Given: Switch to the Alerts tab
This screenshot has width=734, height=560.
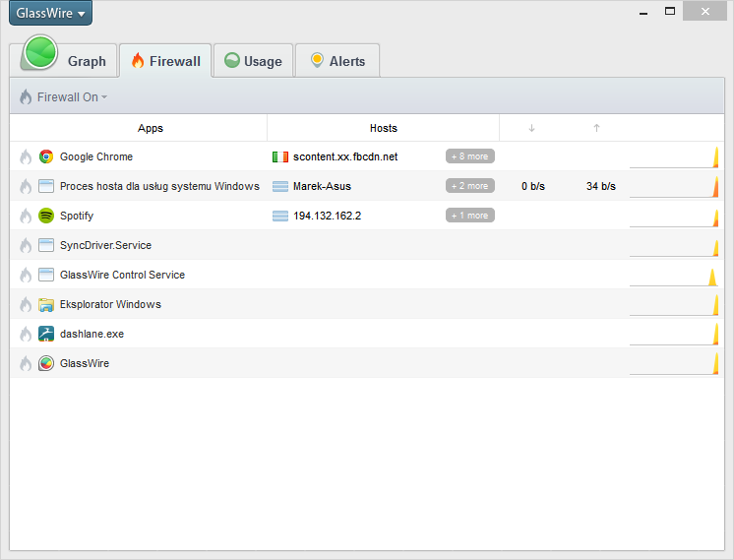Looking at the screenshot, I should pyautogui.click(x=337, y=61).
